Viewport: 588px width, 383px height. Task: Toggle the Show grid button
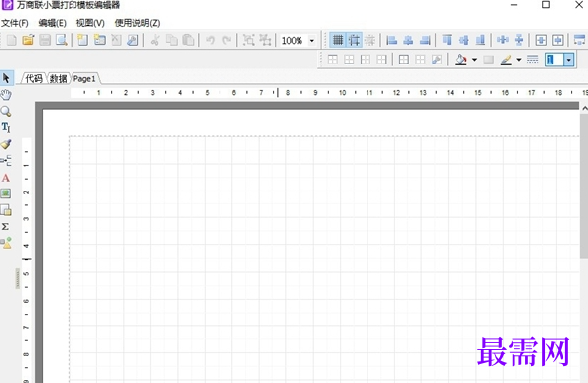tap(338, 40)
